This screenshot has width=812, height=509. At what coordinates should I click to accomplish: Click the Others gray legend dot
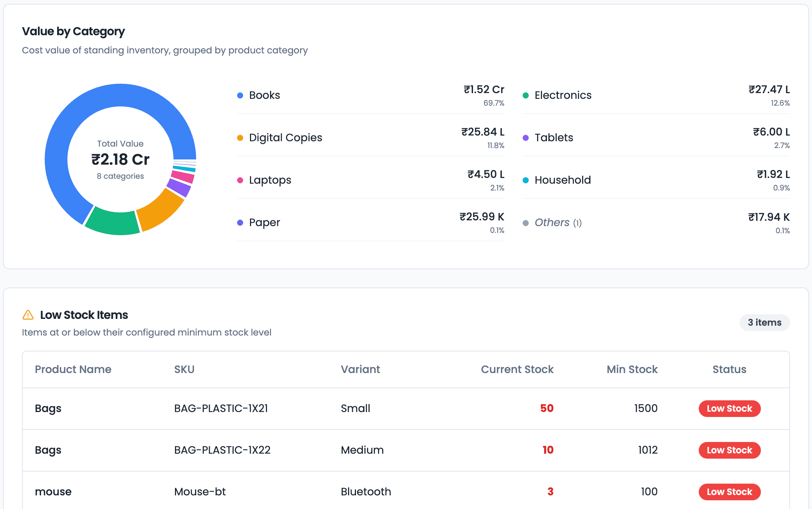[x=526, y=223]
